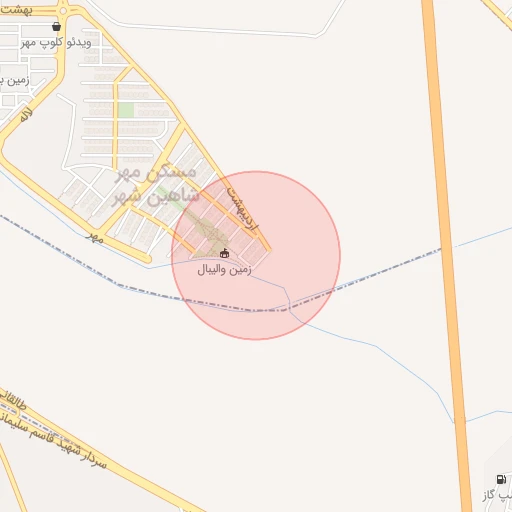Click the گاز gas station label

tap(498, 495)
